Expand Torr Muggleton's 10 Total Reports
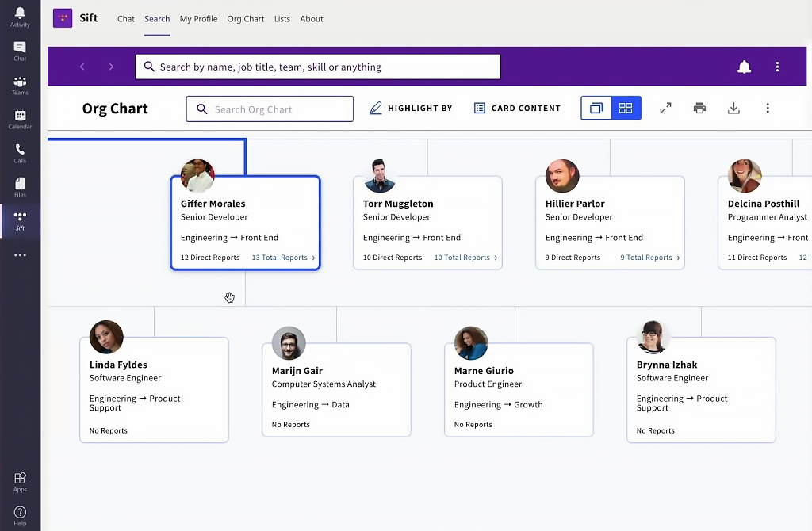This screenshot has width=812, height=531. point(465,258)
